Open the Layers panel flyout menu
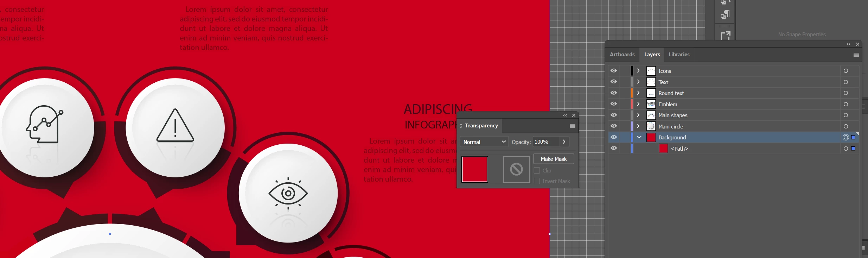The image size is (868, 258). click(856, 55)
